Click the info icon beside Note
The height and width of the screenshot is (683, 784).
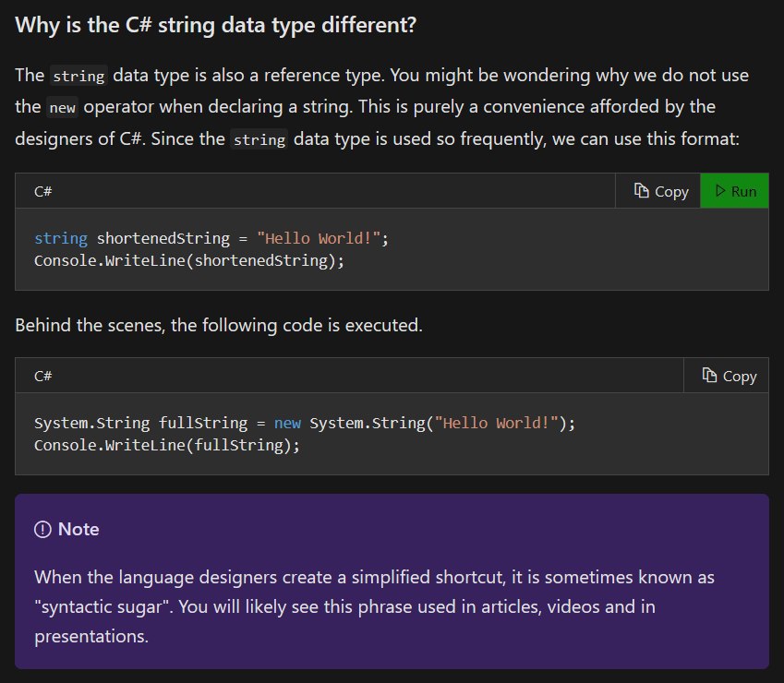pos(42,529)
